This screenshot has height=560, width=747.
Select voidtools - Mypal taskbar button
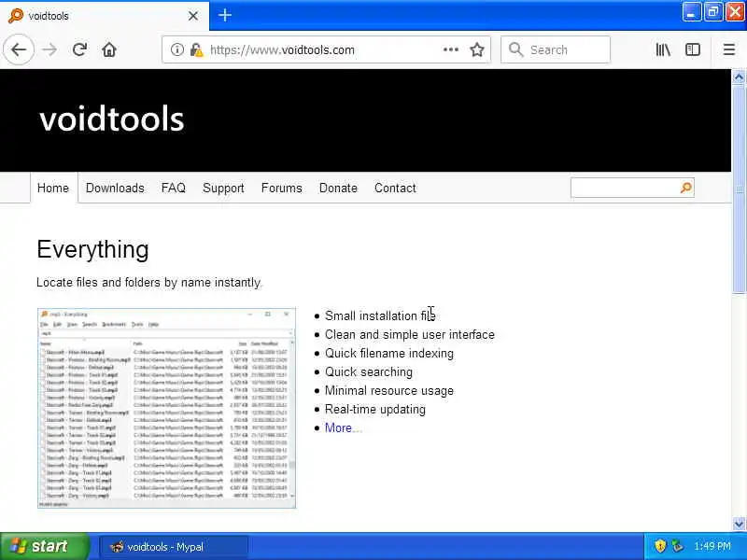[x=174, y=547]
